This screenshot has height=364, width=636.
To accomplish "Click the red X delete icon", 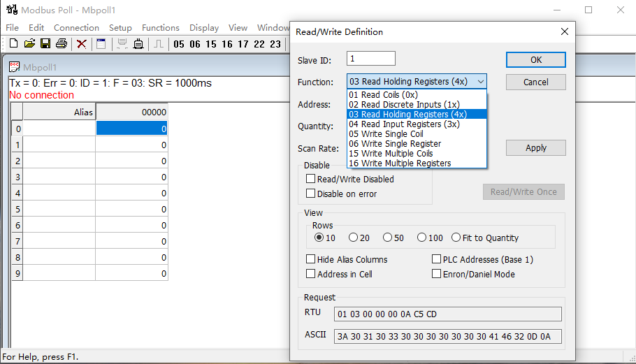I will tap(82, 44).
